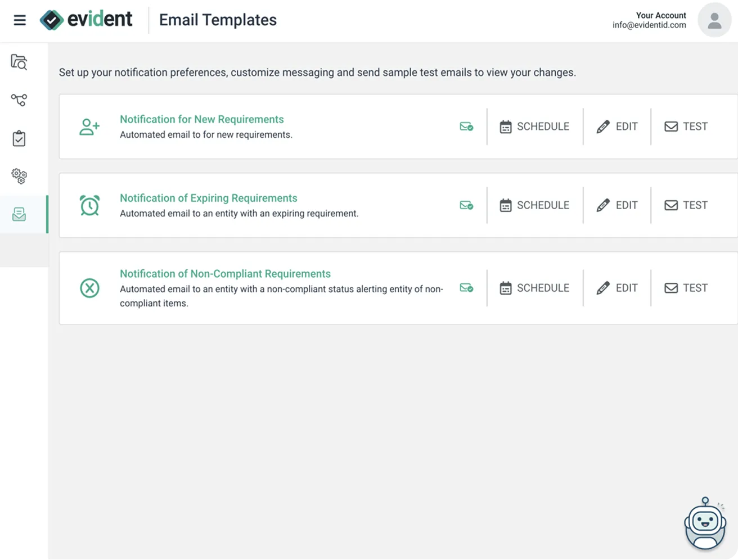Open the hamburger navigation menu

[x=20, y=20]
